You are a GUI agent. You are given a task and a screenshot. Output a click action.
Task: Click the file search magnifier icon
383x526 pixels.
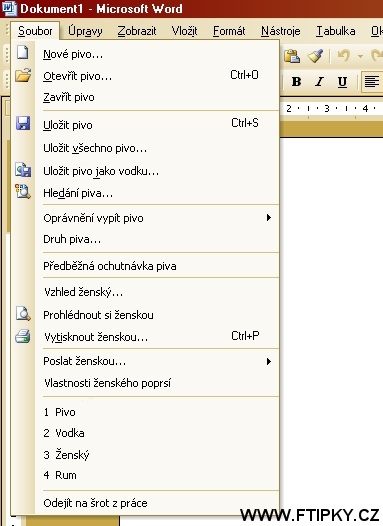tap(23, 191)
